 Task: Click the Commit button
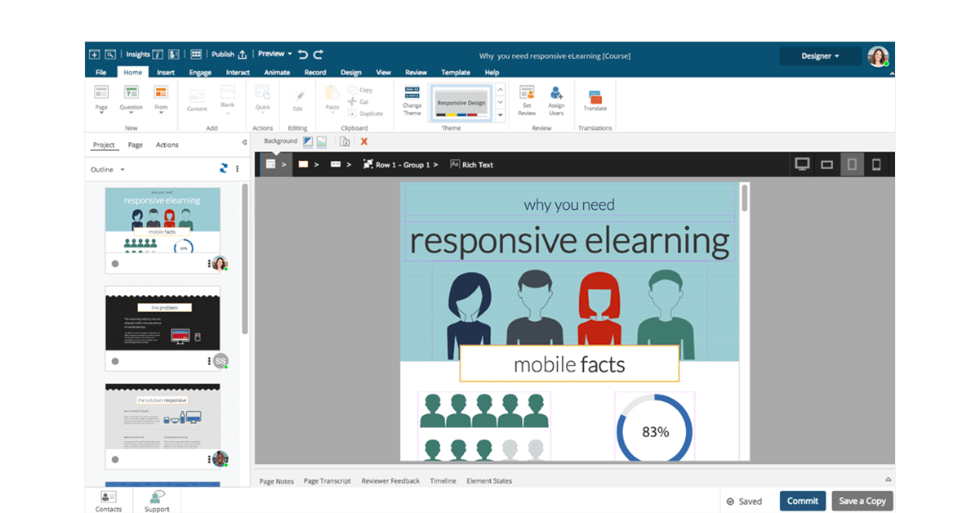coord(803,501)
